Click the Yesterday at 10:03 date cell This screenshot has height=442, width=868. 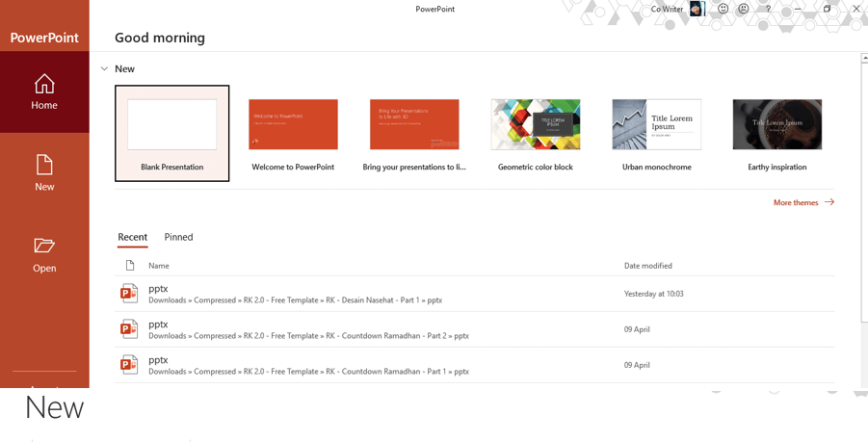point(654,294)
